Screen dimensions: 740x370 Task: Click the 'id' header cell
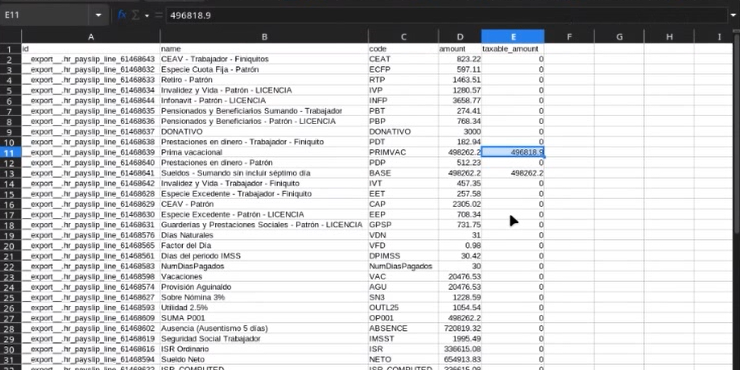(91, 49)
